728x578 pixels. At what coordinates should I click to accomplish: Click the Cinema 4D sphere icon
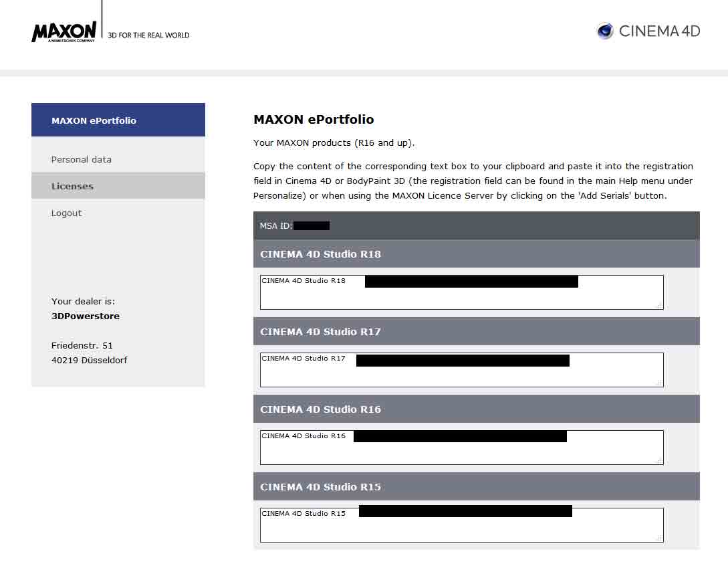point(605,31)
